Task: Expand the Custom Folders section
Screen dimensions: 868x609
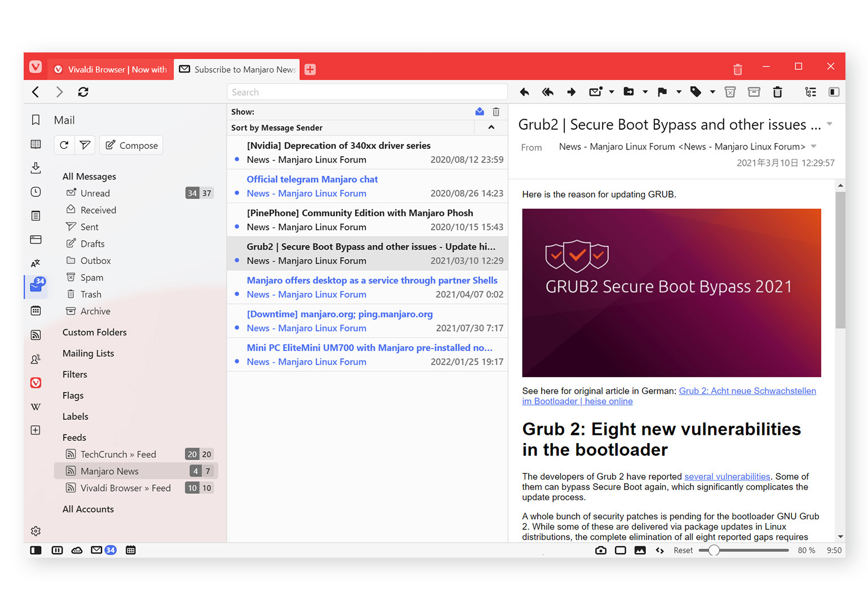Action: tap(95, 333)
